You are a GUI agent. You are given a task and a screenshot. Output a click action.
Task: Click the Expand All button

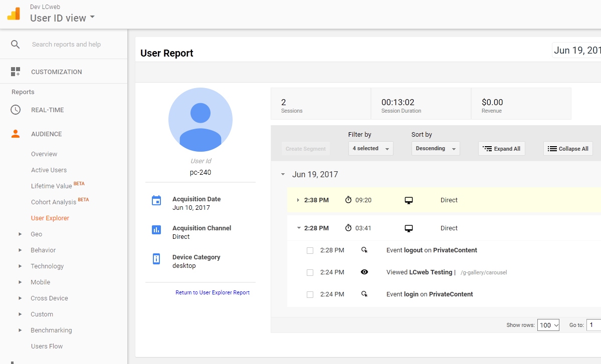coord(502,149)
